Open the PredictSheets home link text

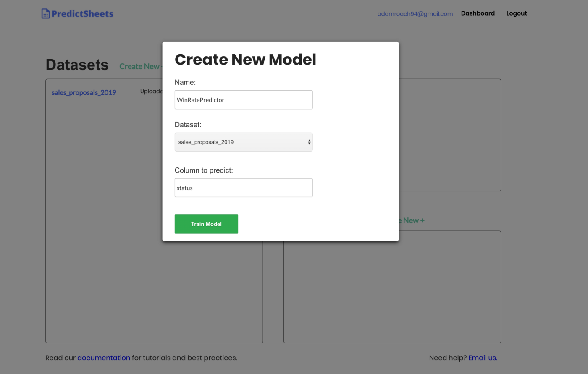coord(82,14)
